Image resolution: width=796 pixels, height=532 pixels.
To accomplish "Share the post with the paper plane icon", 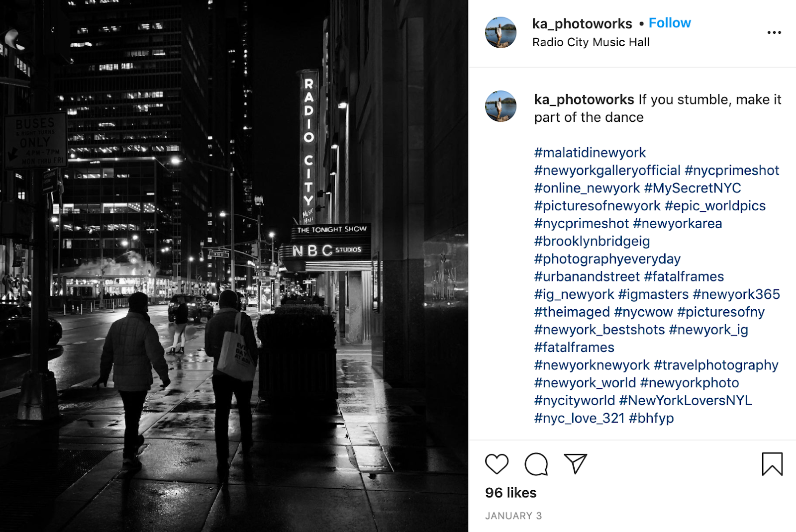I will (x=576, y=463).
